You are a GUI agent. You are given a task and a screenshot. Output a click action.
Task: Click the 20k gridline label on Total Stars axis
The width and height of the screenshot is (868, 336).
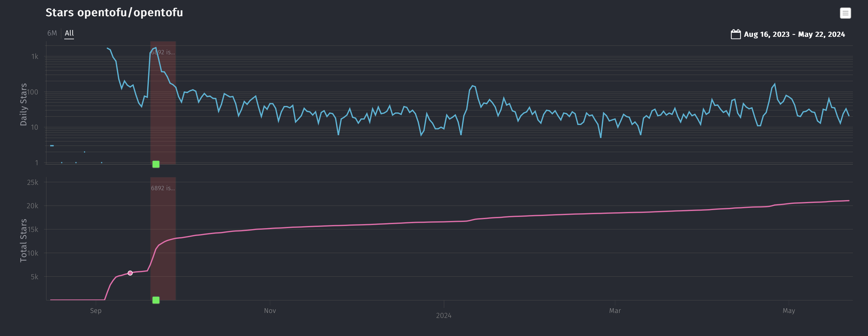[32, 206]
